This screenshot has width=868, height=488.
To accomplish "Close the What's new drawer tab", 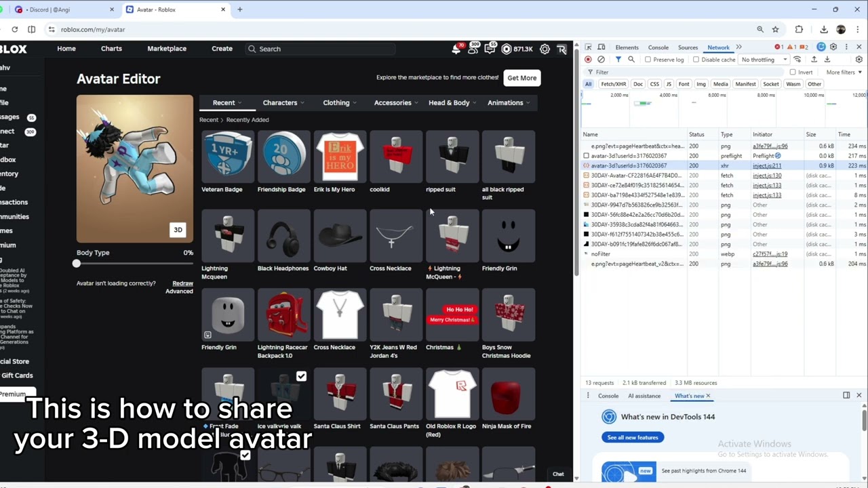I will [708, 396].
